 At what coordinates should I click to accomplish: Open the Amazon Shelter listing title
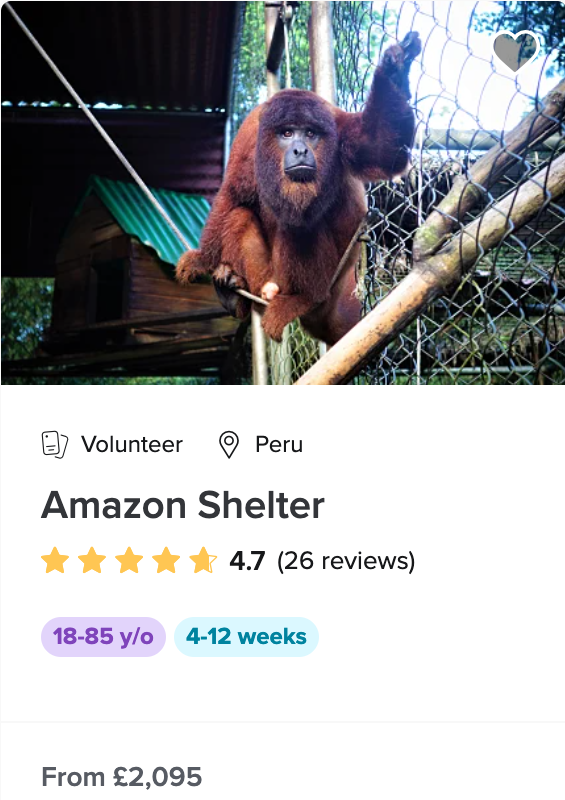click(x=183, y=505)
